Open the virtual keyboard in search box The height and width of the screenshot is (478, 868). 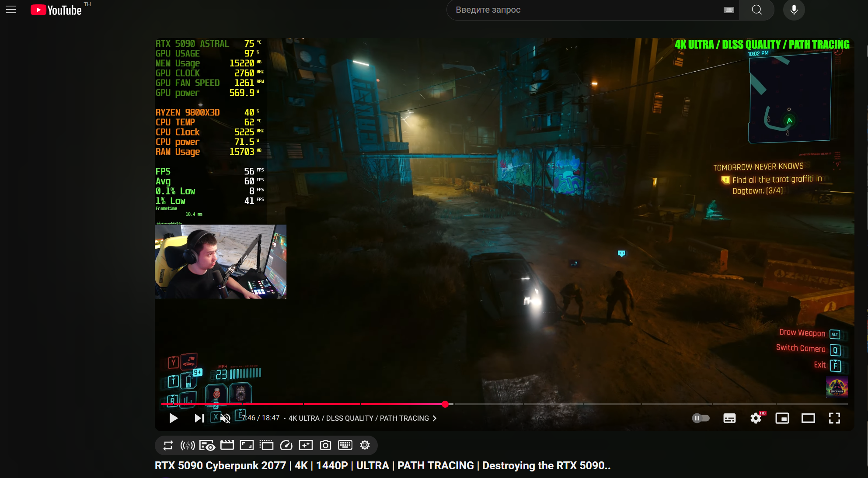tap(729, 10)
